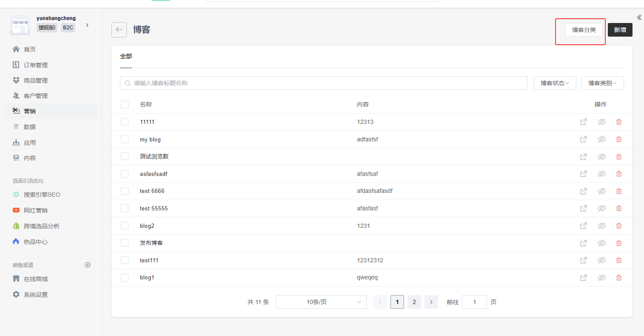Select the 全部 tab
The height and width of the screenshot is (336, 644).
click(126, 56)
